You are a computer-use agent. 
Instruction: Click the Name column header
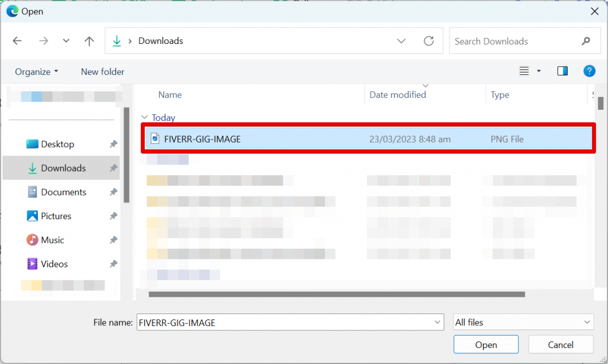170,94
